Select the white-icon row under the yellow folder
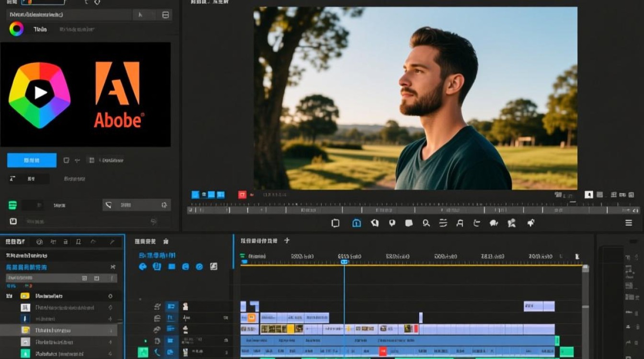Image resolution: width=644 pixels, height=359 pixels. (61, 308)
